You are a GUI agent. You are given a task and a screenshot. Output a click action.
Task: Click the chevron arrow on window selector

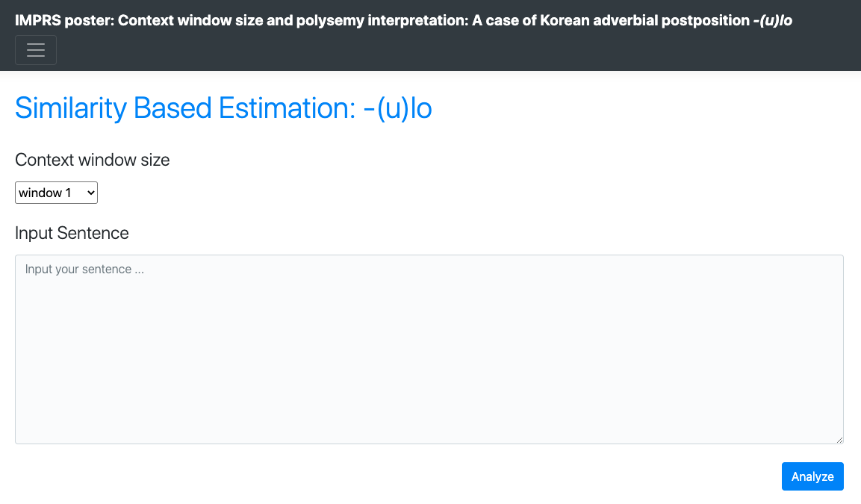[91, 193]
